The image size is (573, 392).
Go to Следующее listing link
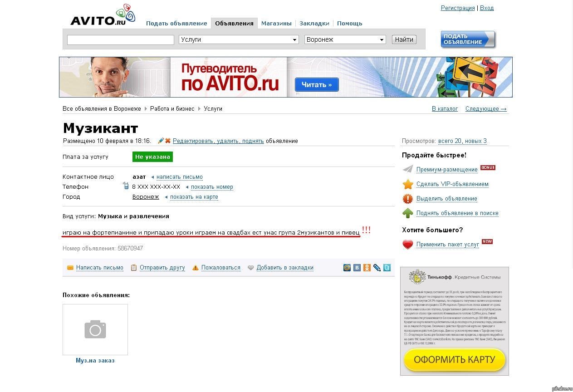coord(486,109)
